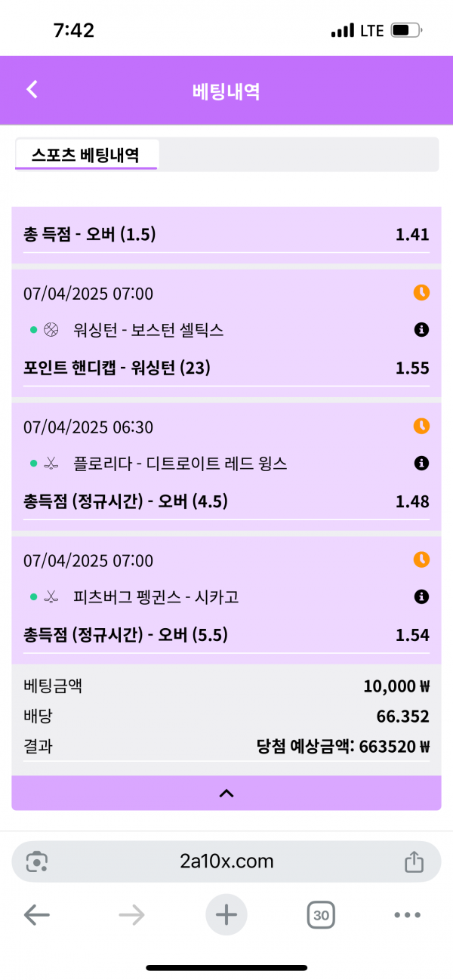Tap the 2a10x.com address bar
The height and width of the screenshot is (980, 453).
[x=226, y=861]
